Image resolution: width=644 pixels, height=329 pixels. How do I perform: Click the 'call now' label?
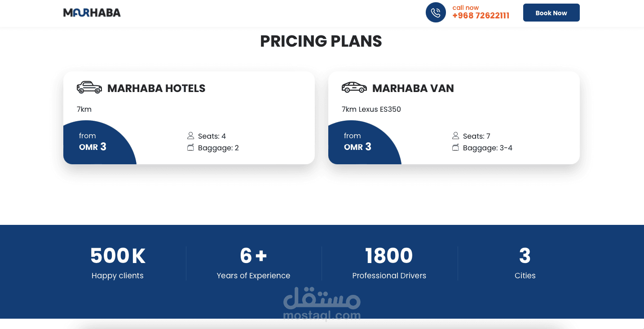tap(465, 8)
